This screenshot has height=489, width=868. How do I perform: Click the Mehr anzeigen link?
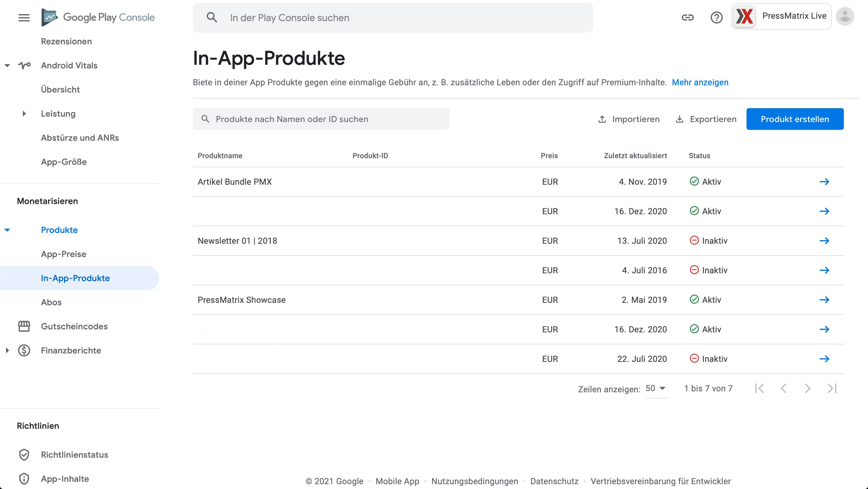tap(700, 83)
